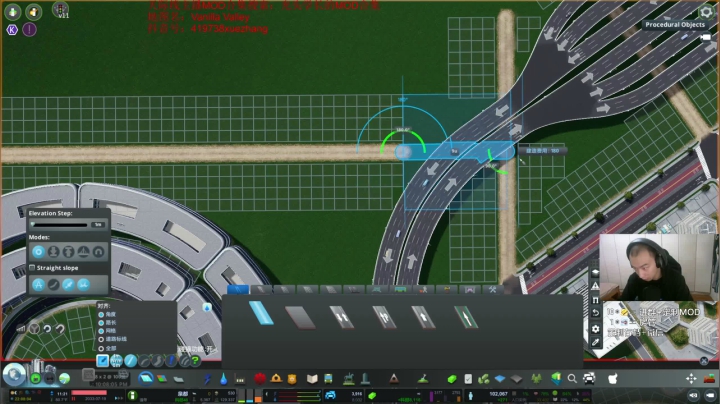The image size is (720, 404).
Task: Select the second alignment radio option
Action: pos(101,323)
